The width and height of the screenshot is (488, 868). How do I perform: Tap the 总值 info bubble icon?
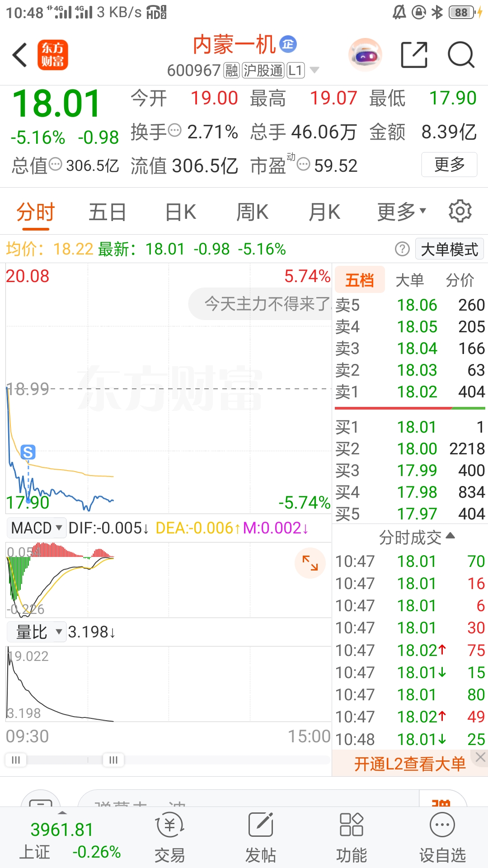tap(55, 164)
